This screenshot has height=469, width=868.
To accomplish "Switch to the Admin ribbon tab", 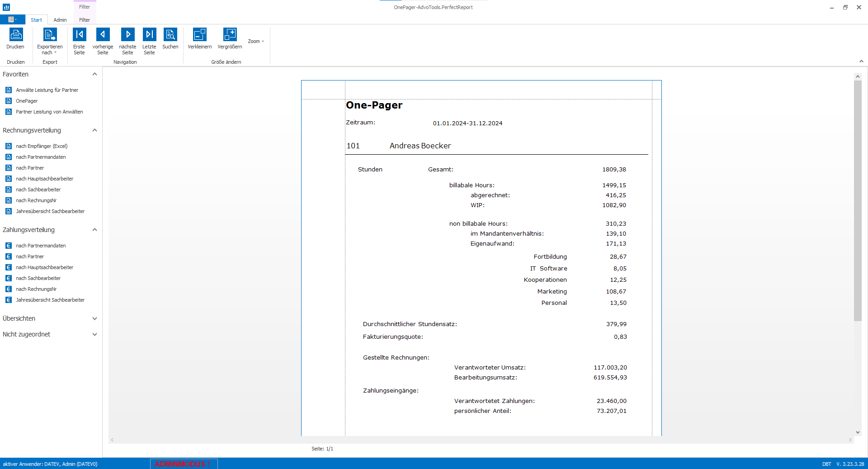I will [60, 20].
